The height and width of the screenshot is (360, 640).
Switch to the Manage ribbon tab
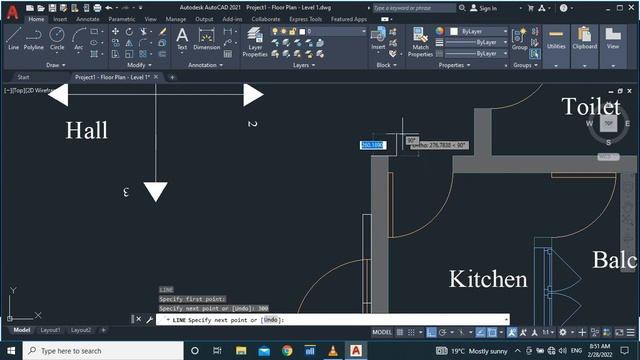click(176, 19)
